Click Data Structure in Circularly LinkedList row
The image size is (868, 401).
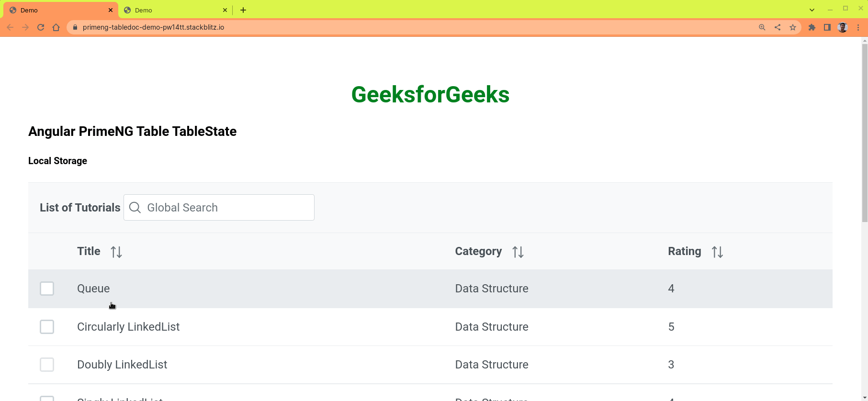[492, 327]
